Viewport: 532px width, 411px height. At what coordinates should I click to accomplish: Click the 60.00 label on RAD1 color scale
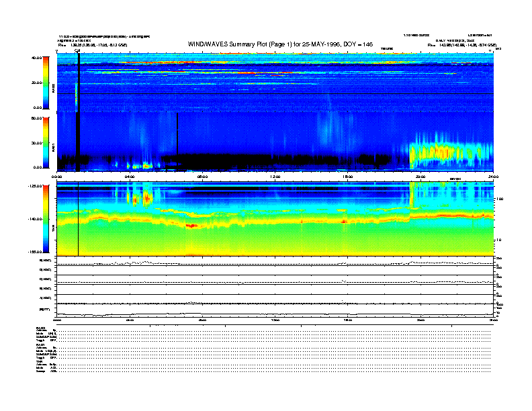[x=37, y=118]
